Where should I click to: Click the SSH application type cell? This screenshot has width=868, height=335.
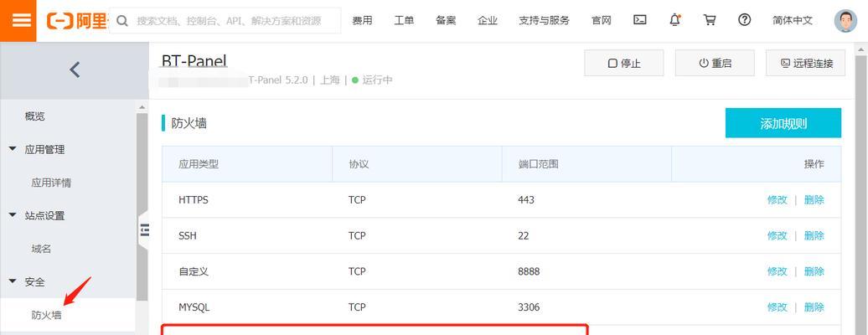pos(188,236)
